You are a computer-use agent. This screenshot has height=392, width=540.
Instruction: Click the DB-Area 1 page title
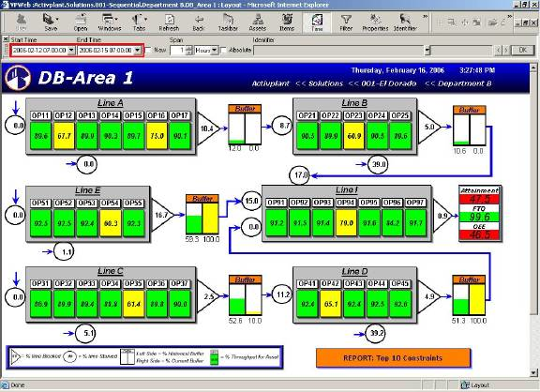coord(85,78)
